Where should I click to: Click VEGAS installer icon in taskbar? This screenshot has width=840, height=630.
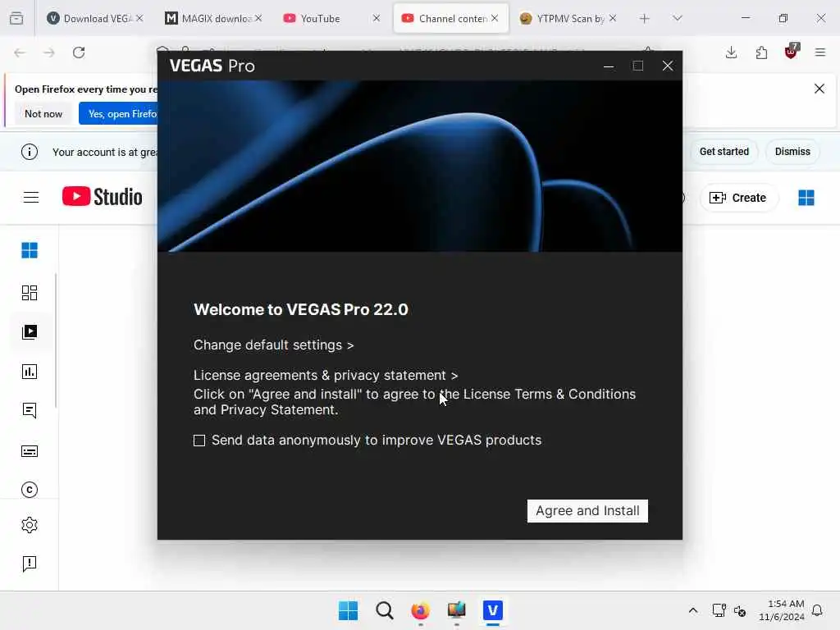[x=493, y=610]
